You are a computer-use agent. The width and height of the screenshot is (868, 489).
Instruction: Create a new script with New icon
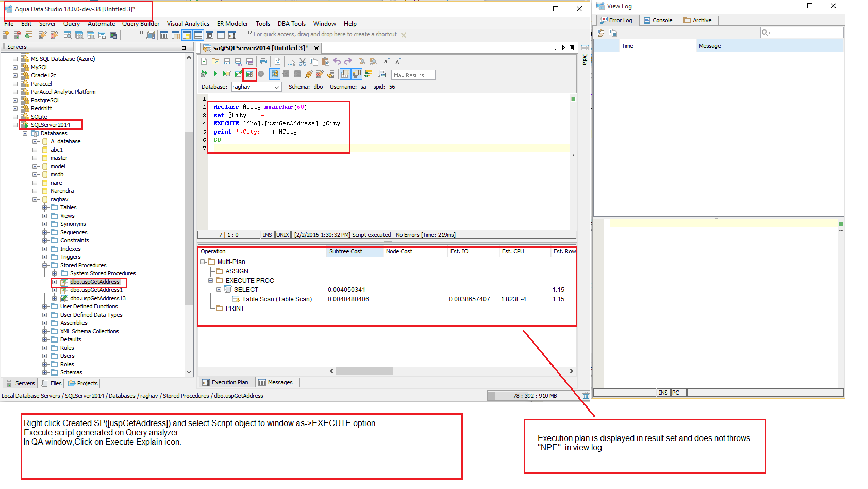point(204,61)
